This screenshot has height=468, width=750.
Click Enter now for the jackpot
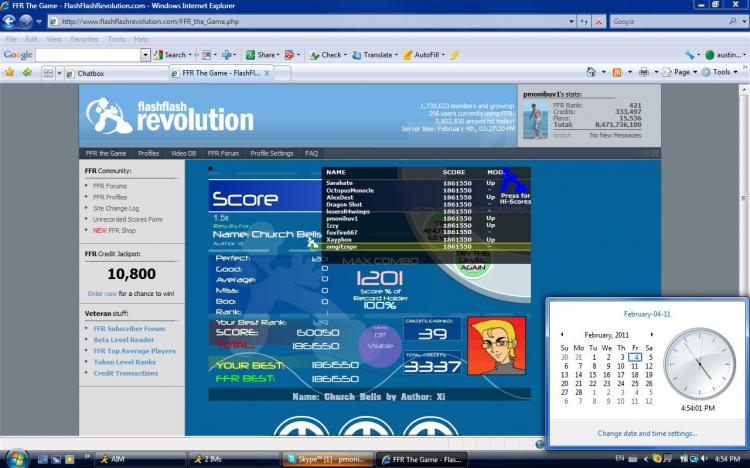click(x=102, y=294)
